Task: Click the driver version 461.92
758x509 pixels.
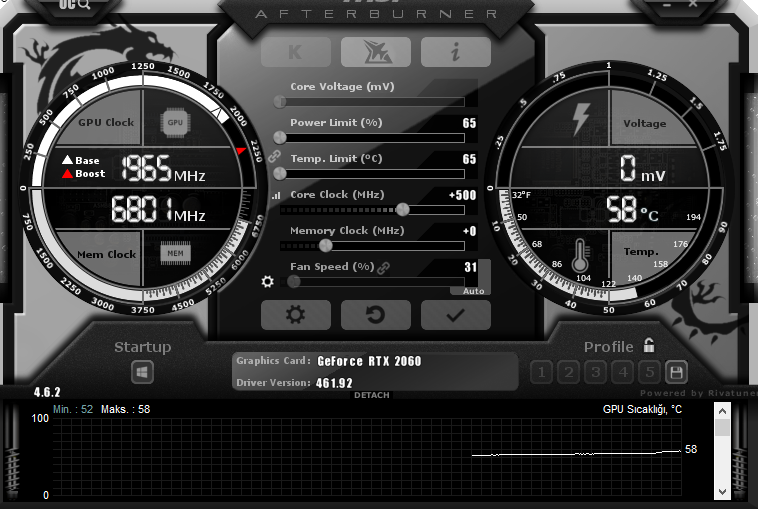Action: click(334, 383)
